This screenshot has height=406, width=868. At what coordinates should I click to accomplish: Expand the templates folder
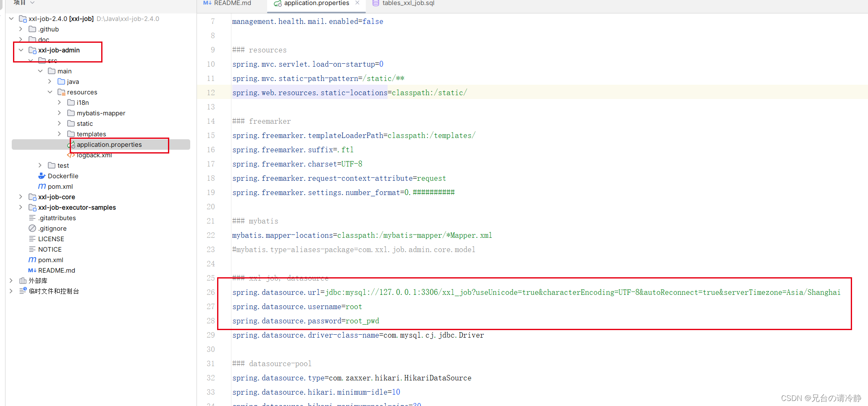pos(60,134)
